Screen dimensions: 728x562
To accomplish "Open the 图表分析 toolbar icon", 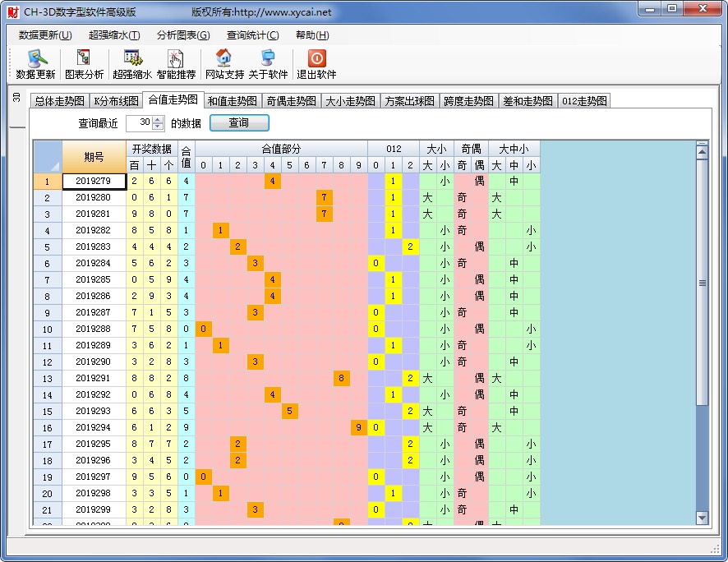I will tap(84, 64).
